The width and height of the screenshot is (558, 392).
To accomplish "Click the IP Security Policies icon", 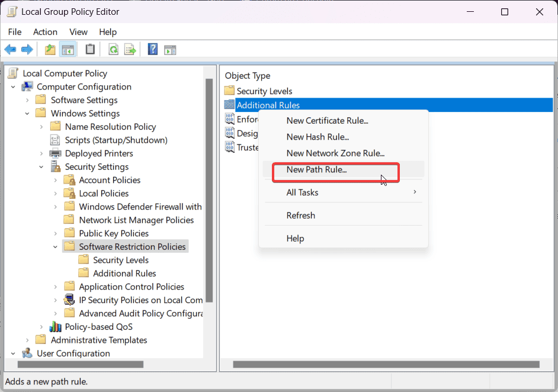I will point(69,300).
